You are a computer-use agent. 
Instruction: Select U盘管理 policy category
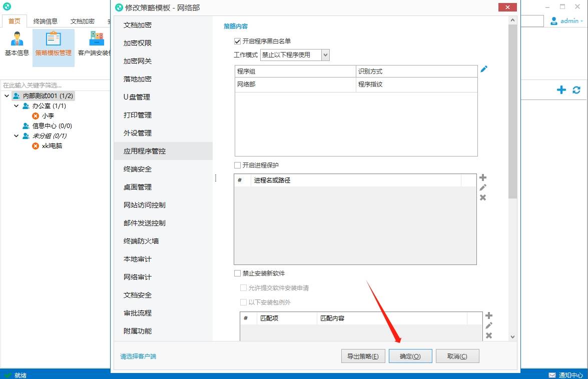[x=163, y=97]
